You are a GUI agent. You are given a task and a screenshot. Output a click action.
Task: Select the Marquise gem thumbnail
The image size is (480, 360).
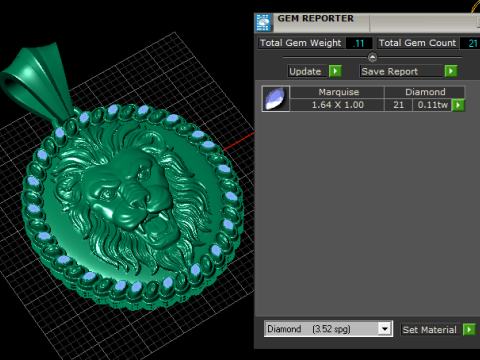(276, 99)
